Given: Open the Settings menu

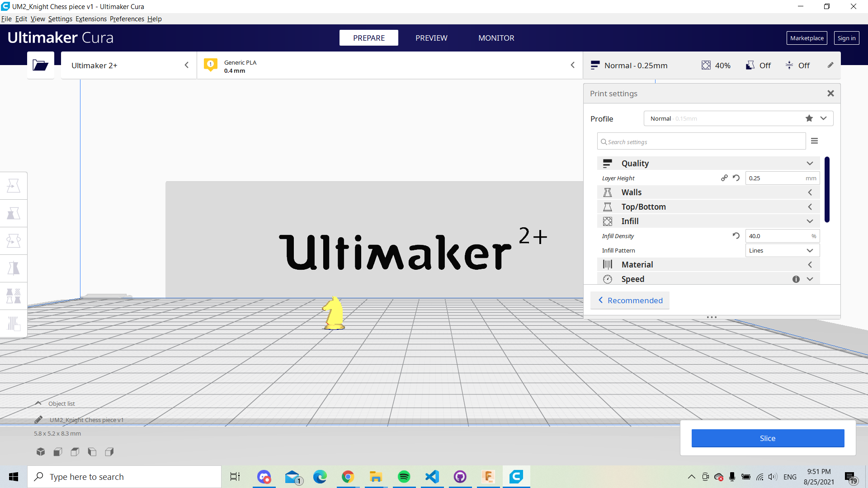Looking at the screenshot, I should (x=60, y=19).
